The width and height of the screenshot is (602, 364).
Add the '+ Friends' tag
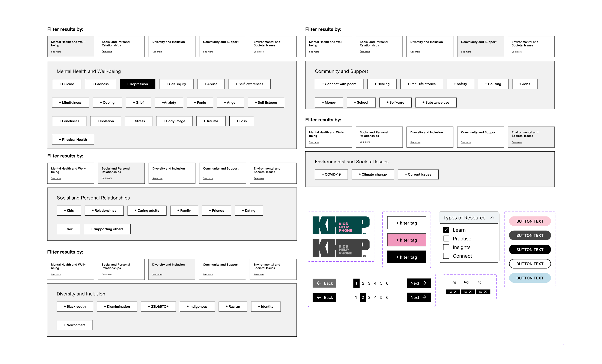point(217,210)
